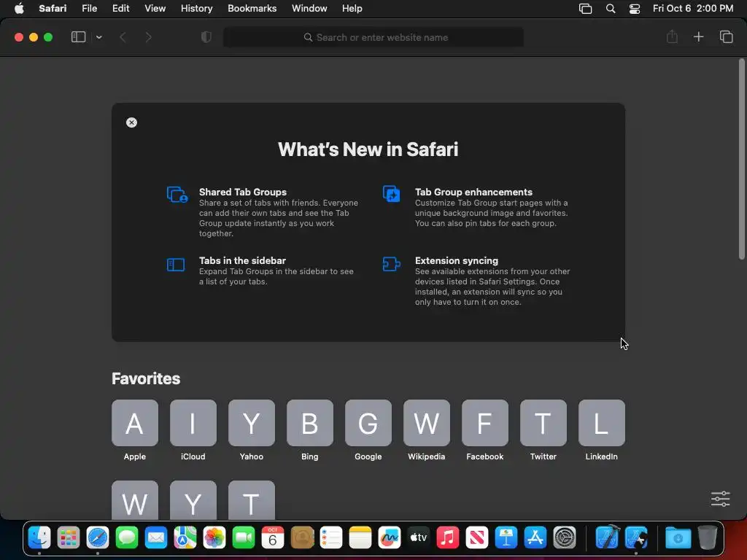The height and width of the screenshot is (560, 747).
Task: Open the Safari menu in the menu bar
Action: [53, 9]
